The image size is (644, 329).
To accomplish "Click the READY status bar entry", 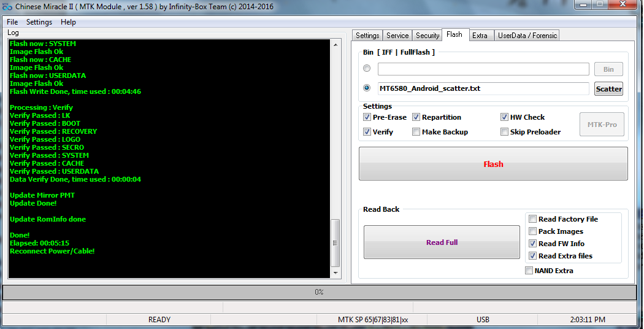I will (x=159, y=320).
